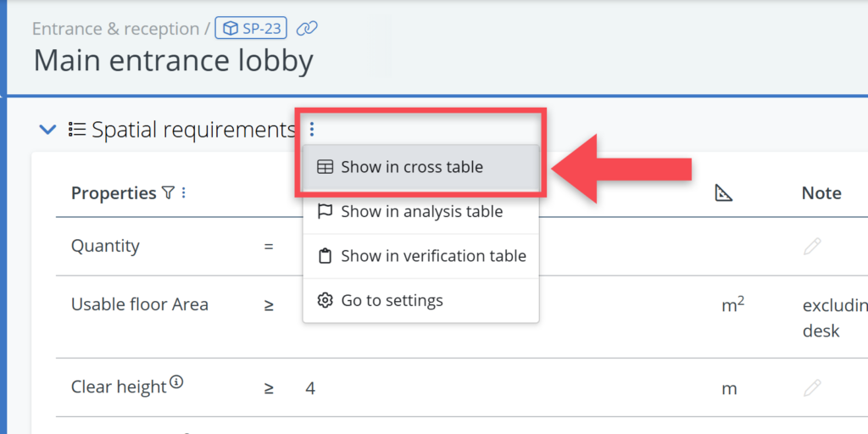868x434 pixels.
Task: Click the unit measurement column icon
Action: click(x=723, y=193)
